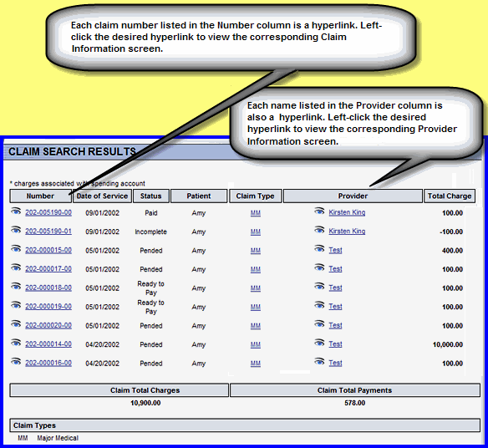Click the provider eye icon in the 400.00 charge row
Viewport: 488px width, 448px height.
(319, 249)
